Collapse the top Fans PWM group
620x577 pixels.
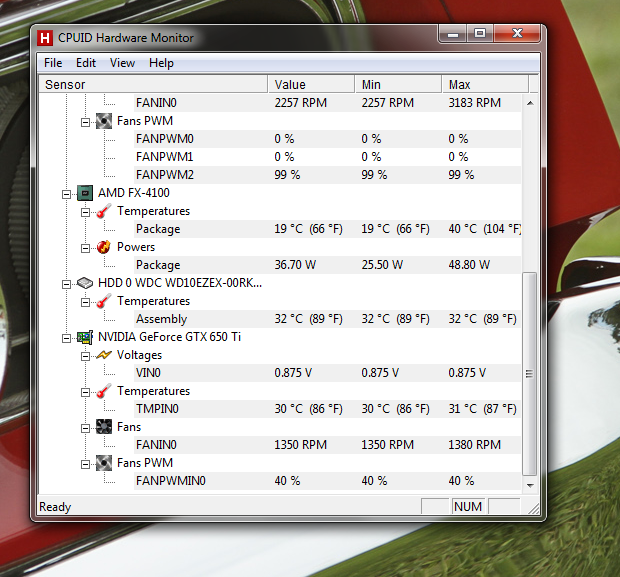[85, 121]
